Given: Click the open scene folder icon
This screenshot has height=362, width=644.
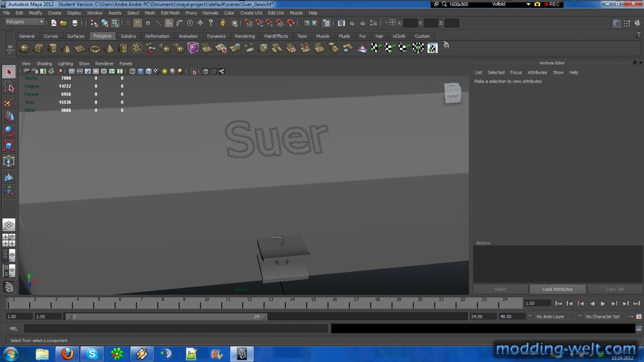Looking at the screenshot, I should point(64,23).
